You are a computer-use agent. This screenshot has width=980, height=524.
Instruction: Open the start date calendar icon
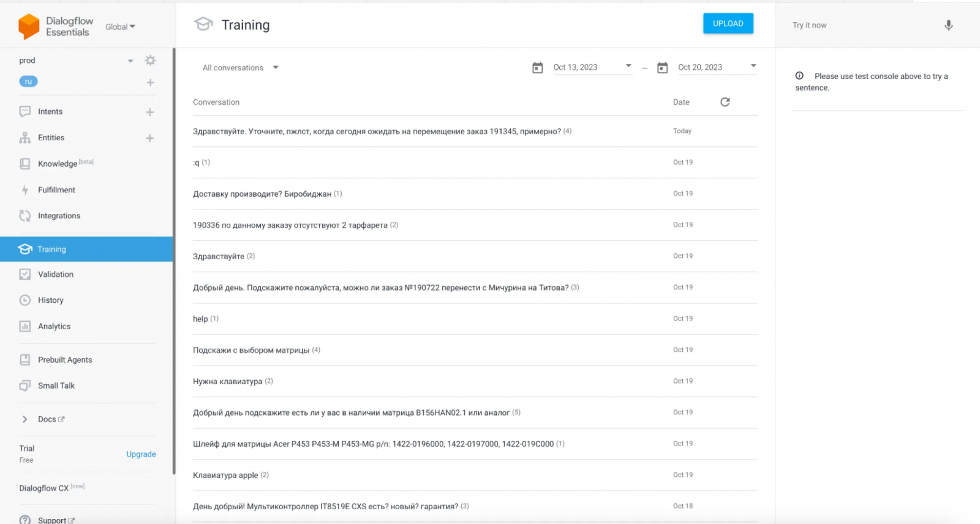(x=538, y=67)
